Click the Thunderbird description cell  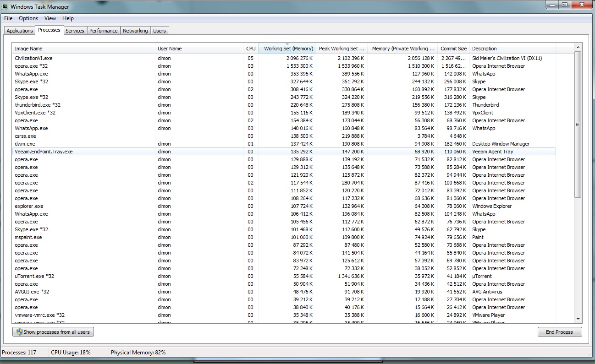[485, 105]
